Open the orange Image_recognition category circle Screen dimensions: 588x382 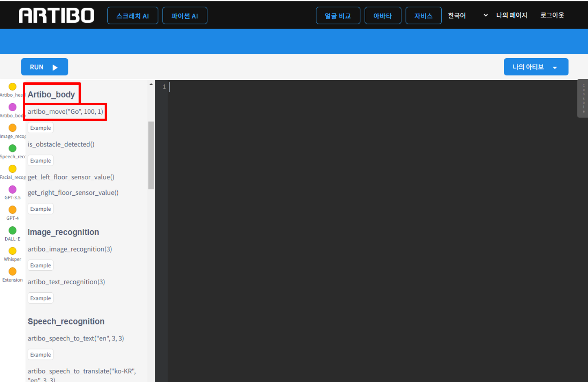tap(13, 128)
